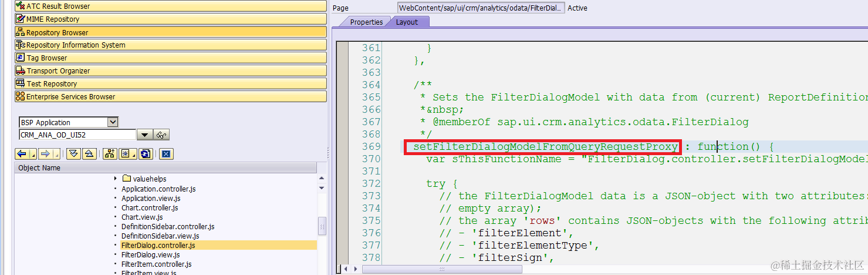Select Chart.controller.js in tree

click(150, 207)
